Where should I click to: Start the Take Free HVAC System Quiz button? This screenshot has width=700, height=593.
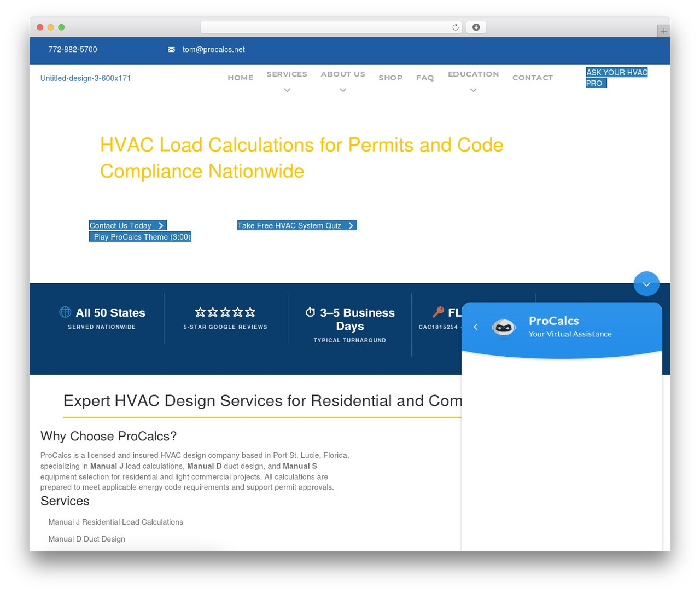(x=297, y=225)
